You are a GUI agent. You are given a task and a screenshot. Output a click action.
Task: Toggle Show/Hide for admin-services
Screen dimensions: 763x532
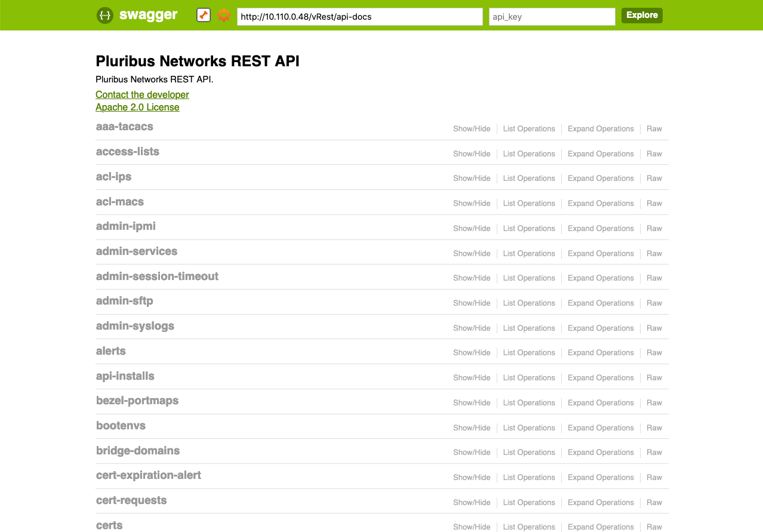tap(472, 254)
